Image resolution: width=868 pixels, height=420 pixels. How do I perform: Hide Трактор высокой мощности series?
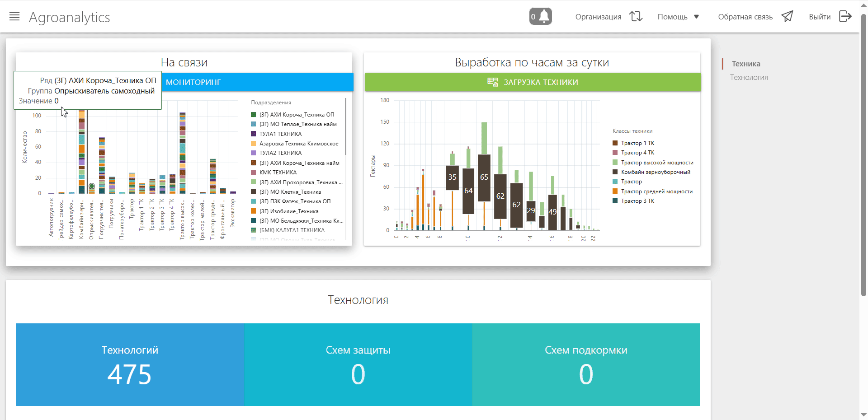657,163
